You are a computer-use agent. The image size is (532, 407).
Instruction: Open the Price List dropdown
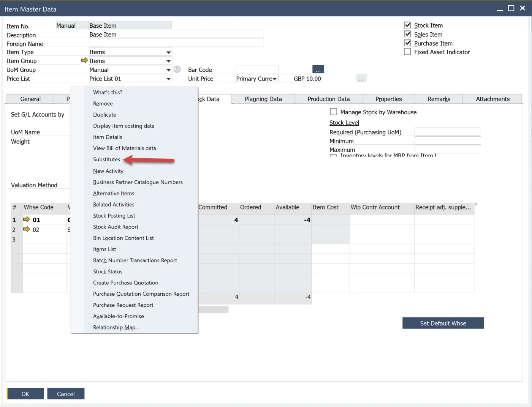[168, 79]
